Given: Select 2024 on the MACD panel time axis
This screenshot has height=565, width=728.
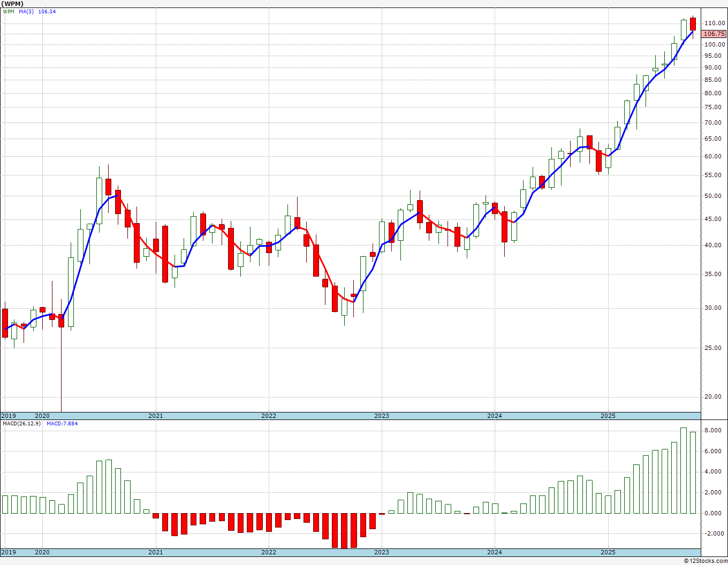Looking at the screenshot, I should [x=494, y=552].
